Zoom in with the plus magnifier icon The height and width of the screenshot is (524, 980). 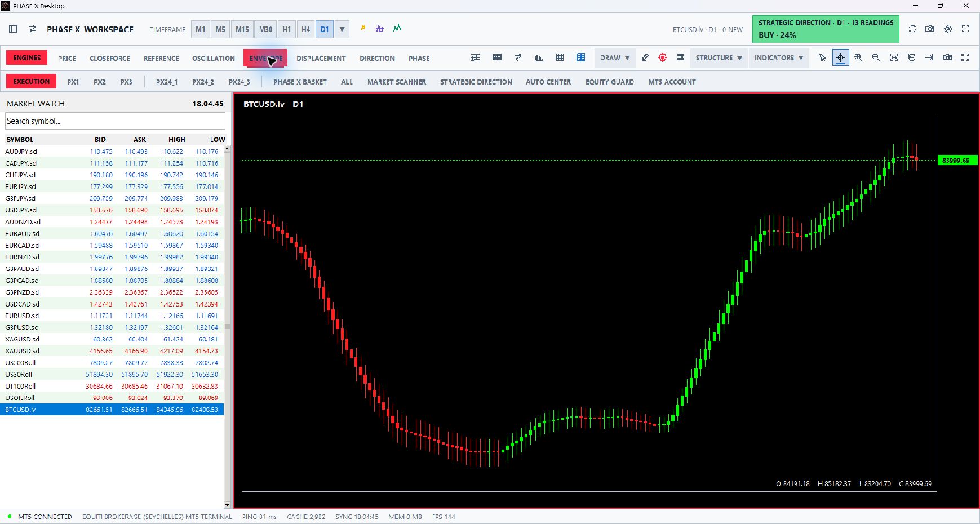pyautogui.click(x=858, y=57)
